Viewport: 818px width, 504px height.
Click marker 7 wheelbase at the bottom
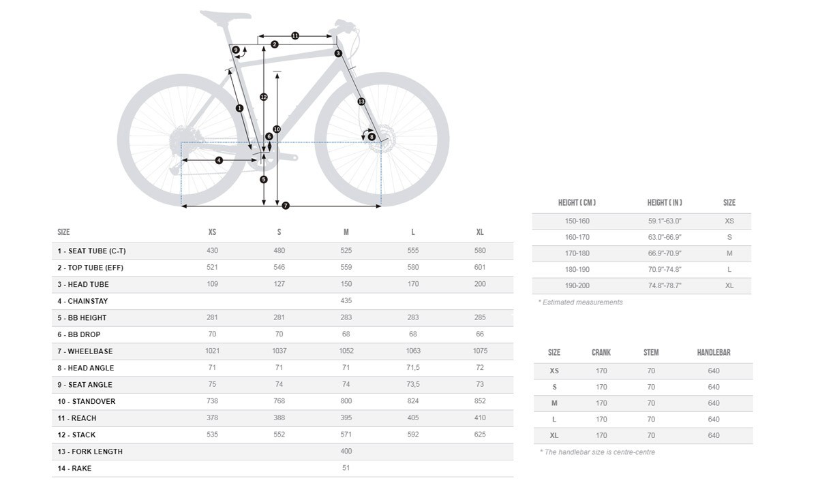point(286,206)
